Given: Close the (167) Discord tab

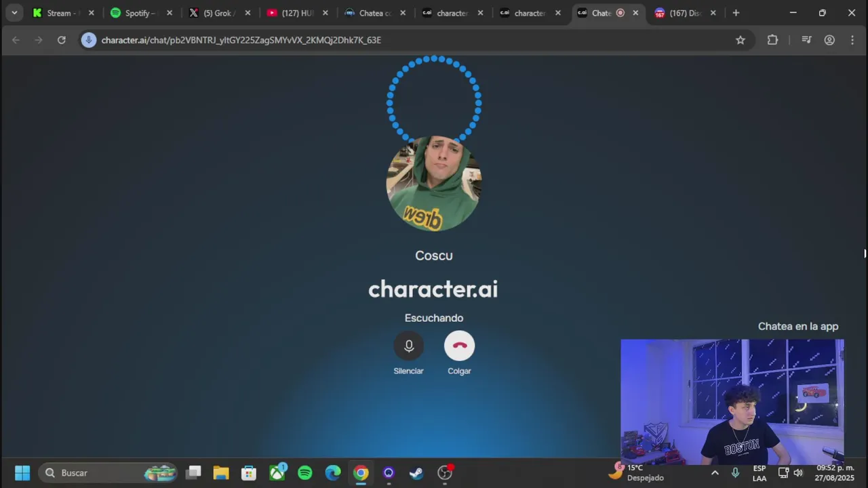Looking at the screenshot, I should tap(713, 13).
